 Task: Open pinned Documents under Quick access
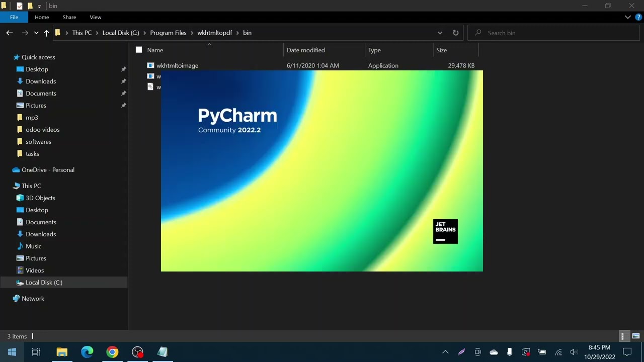[41, 94]
